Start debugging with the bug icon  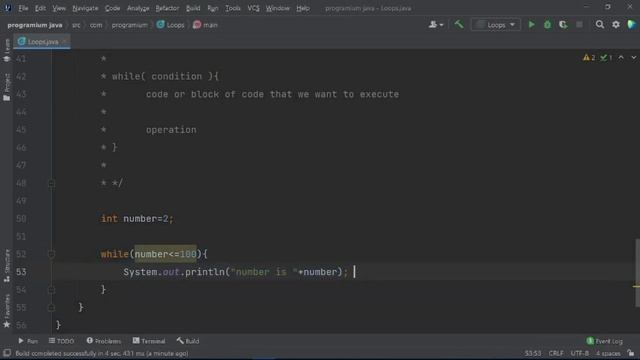[x=547, y=25]
